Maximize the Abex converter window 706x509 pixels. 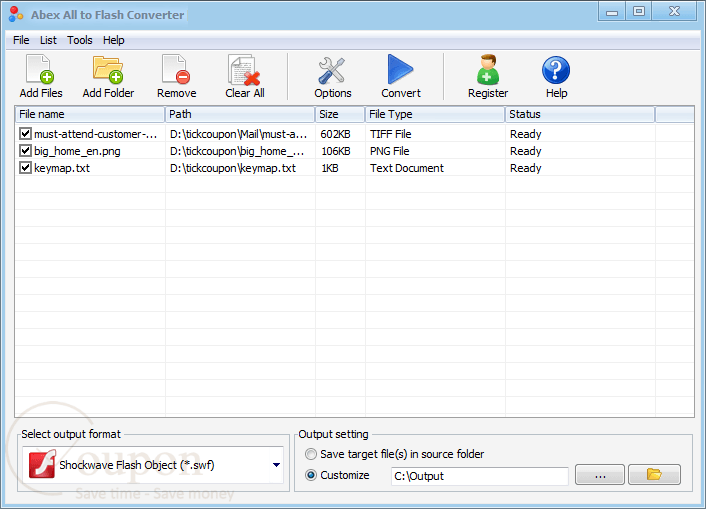638,12
